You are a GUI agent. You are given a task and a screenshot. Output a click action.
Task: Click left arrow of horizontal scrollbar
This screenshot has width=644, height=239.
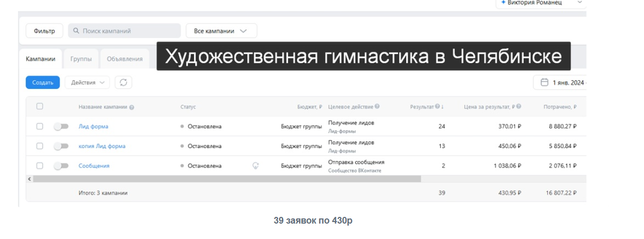pyautogui.click(x=29, y=179)
